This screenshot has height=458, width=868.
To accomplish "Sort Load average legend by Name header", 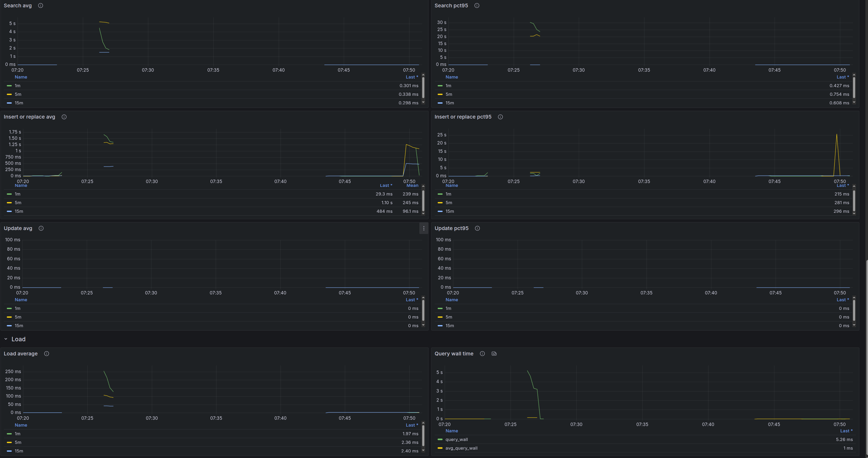I will click(21, 425).
